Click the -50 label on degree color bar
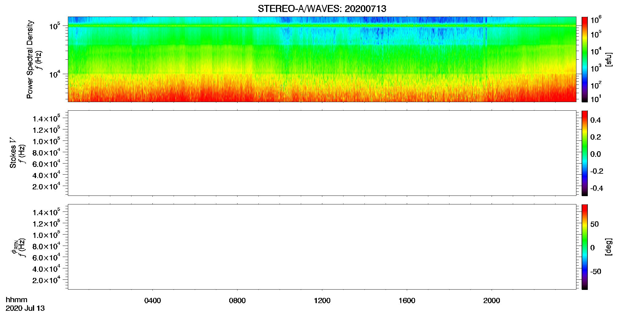 [x=595, y=272]
